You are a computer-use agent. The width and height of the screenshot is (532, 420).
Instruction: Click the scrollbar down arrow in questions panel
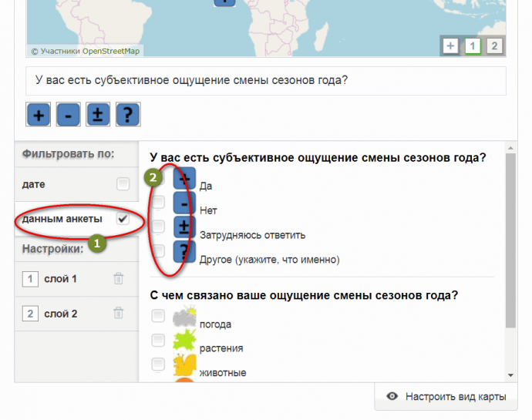510,375
